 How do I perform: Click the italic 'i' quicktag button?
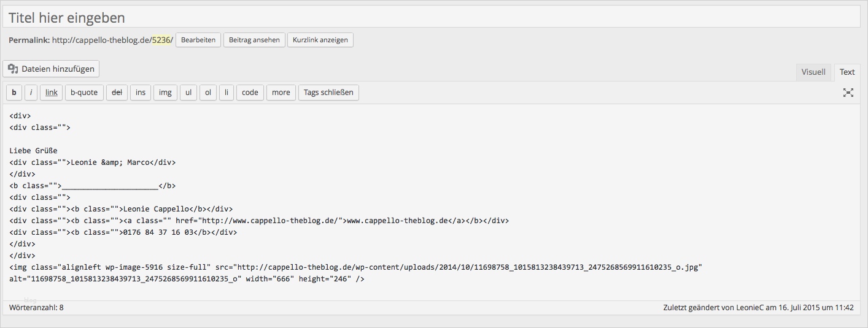[x=31, y=93]
